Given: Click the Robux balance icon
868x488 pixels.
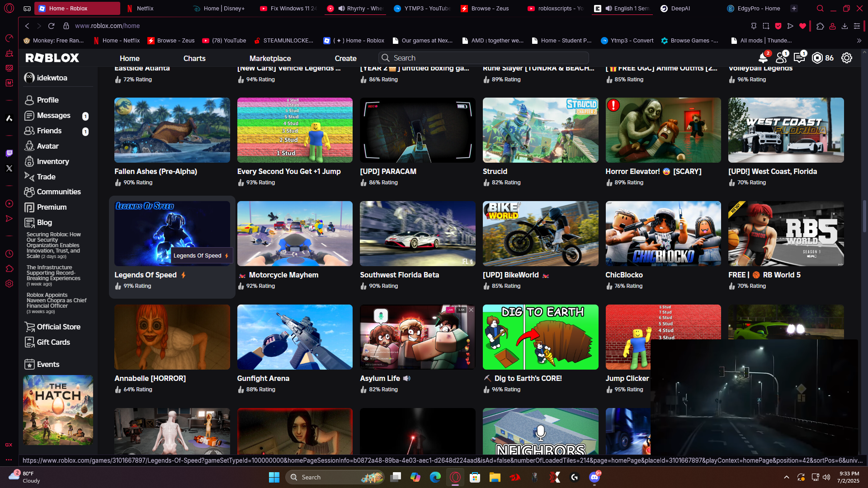Looking at the screenshot, I should tap(817, 58).
